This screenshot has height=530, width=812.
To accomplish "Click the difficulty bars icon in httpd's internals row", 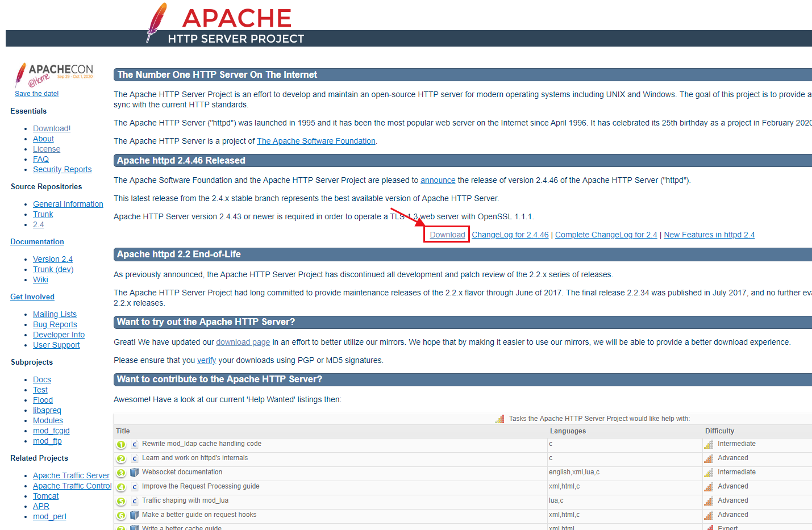I will 709,458.
